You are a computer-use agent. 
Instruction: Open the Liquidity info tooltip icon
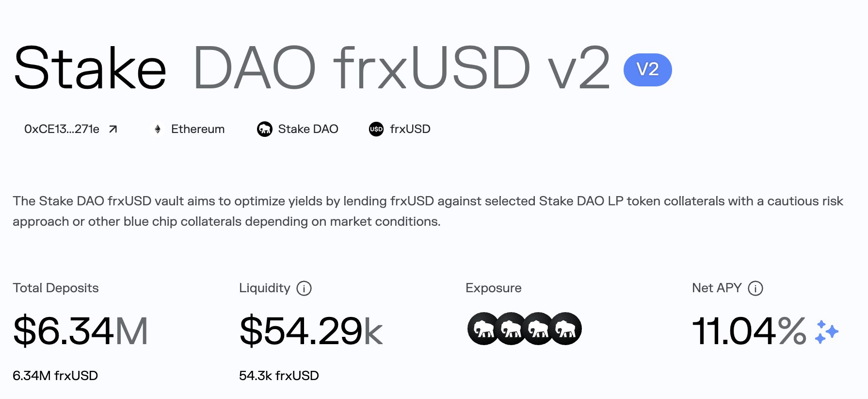(x=304, y=288)
